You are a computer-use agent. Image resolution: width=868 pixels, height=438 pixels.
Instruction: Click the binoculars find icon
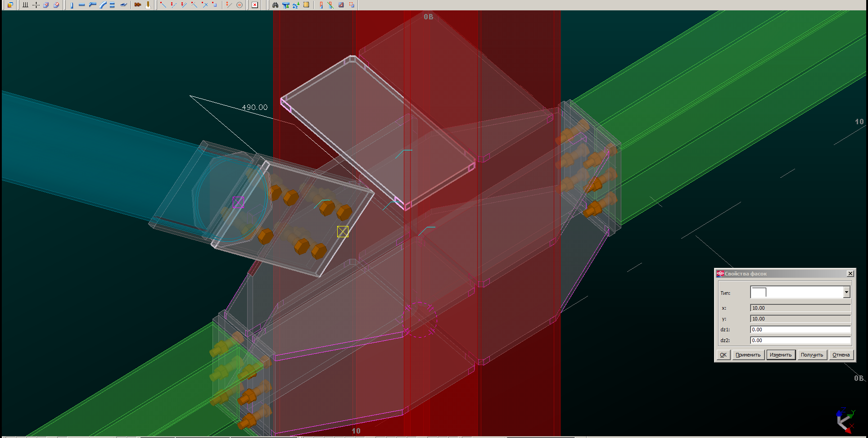(275, 5)
